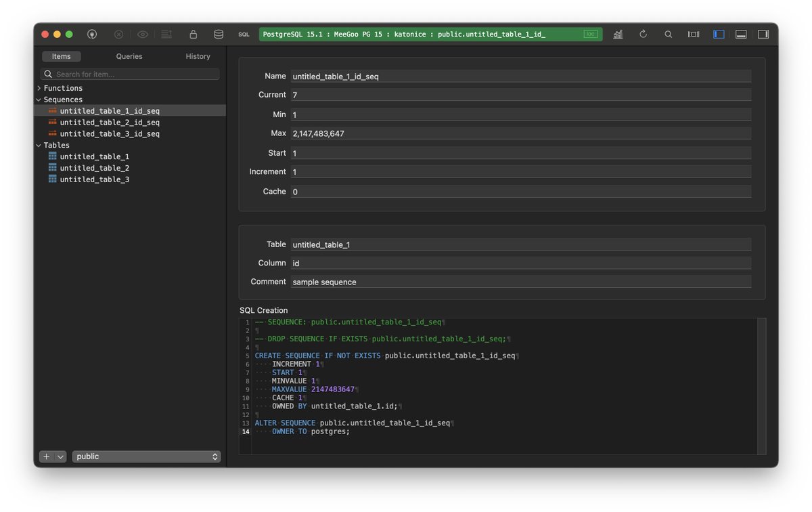Click the fullscreen mode icon
The image size is (812, 512).
coord(694,34)
